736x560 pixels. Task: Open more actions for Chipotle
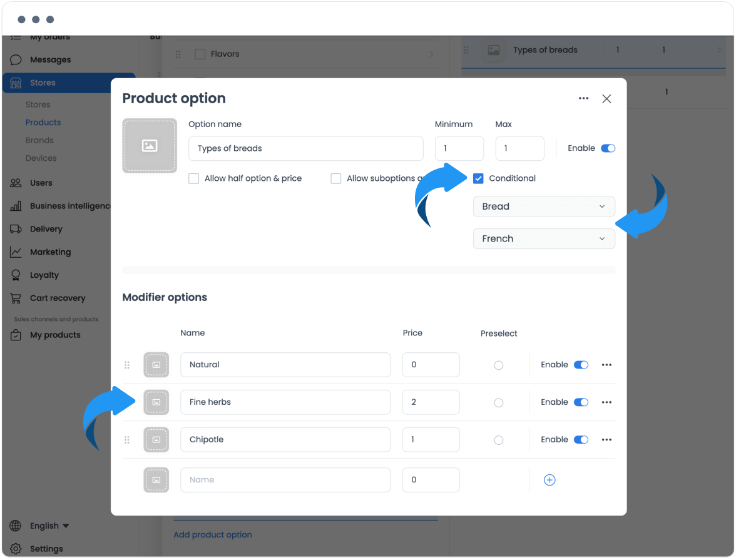[606, 440]
